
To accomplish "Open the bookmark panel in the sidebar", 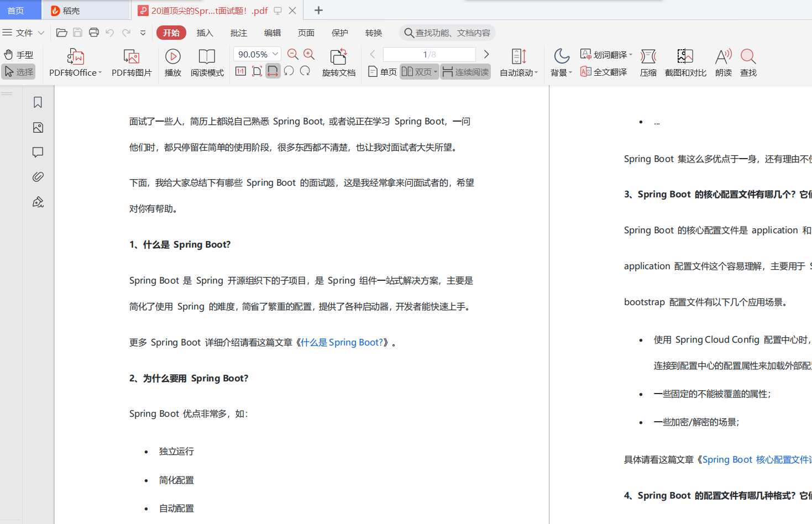I will [x=37, y=102].
